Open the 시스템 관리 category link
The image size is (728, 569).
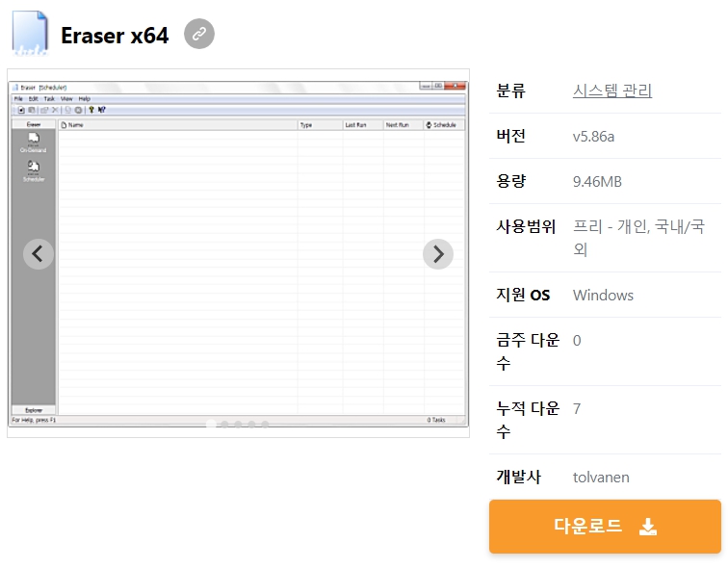click(612, 91)
